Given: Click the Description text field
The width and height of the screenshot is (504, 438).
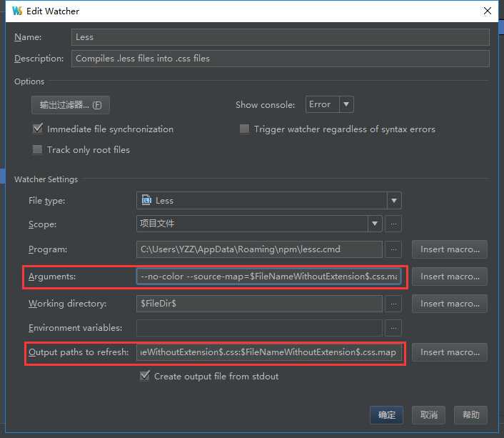Looking at the screenshot, I should (281, 59).
